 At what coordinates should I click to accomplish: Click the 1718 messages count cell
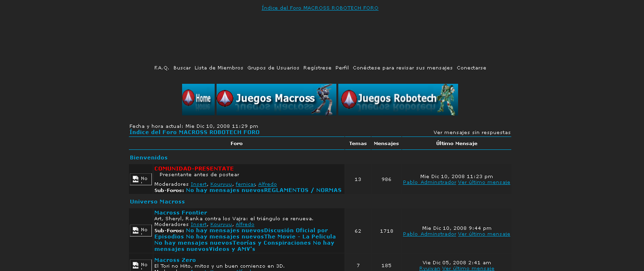click(x=386, y=231)
